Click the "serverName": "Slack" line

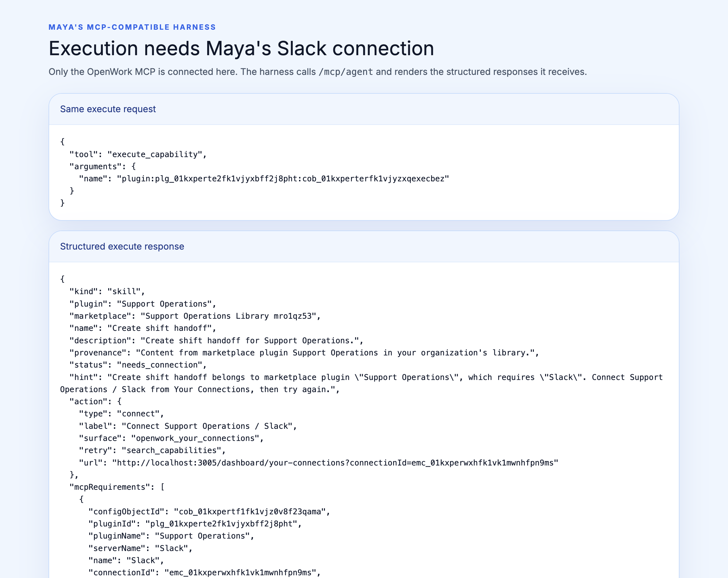point(140,548)
